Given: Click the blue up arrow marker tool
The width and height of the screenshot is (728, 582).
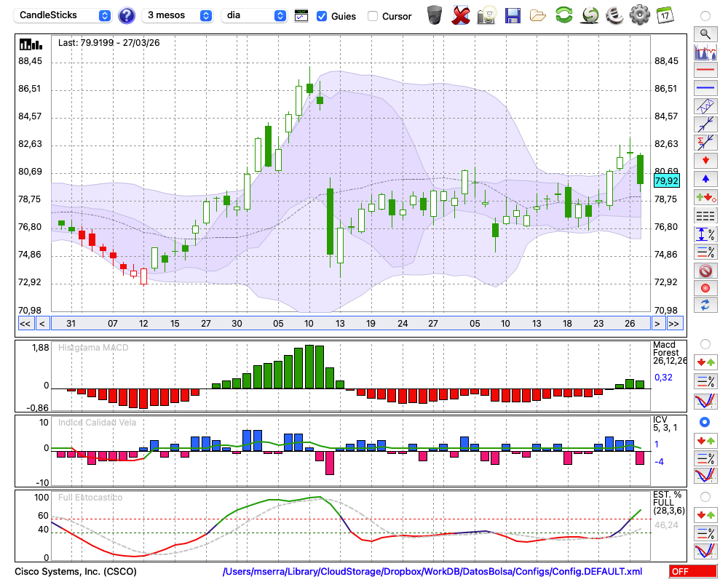Looking at the screenshot, I should click(705, 179).
